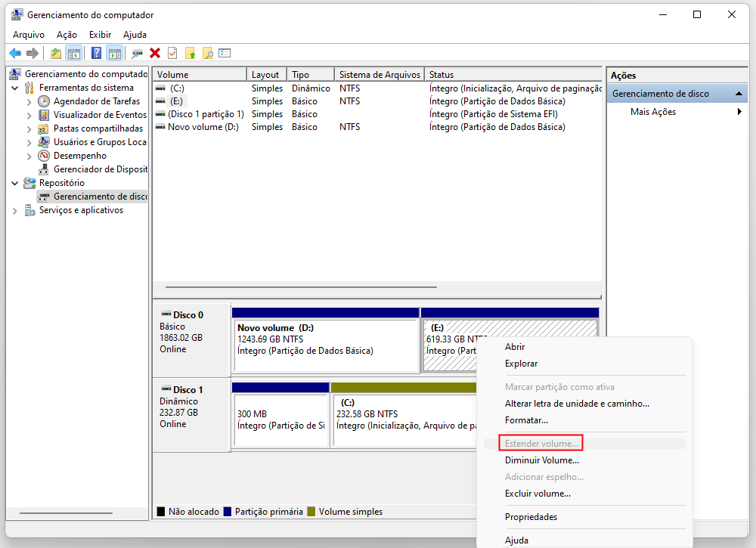The height and width of the screenshot is (548, 756).
Task: Click the Visualizador de Eventos icon
Action: click(45, 115)
